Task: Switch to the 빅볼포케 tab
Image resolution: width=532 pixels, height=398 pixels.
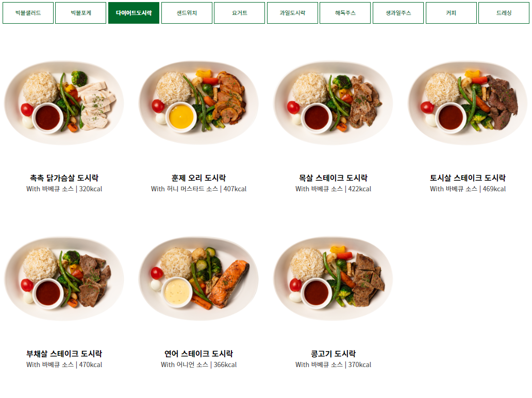Action: coord(81,13)
